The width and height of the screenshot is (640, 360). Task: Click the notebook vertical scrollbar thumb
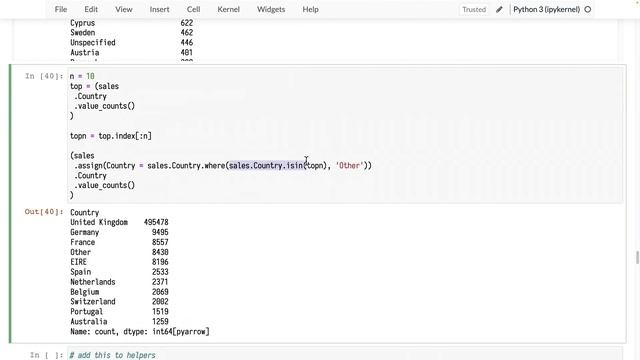pyautogui.click(x=637, y=258)
